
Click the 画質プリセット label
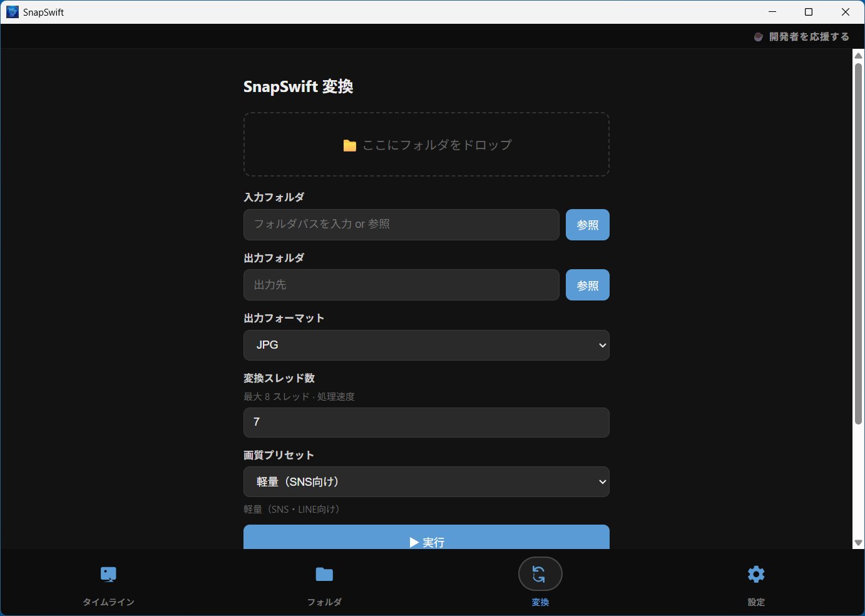pos(279,455)
